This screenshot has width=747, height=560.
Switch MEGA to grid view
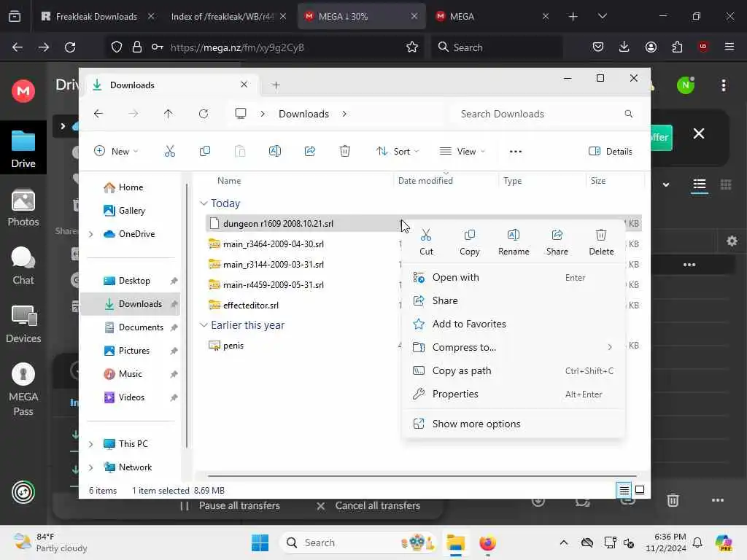point(726,184)
